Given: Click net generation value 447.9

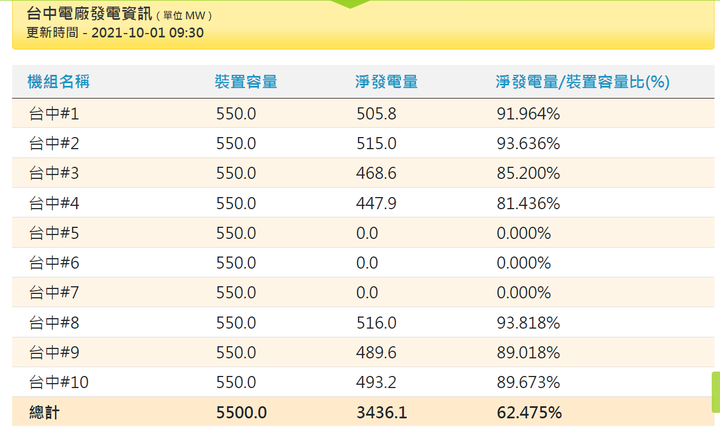Looking at the screenshot, I should [x=377, y=203].
